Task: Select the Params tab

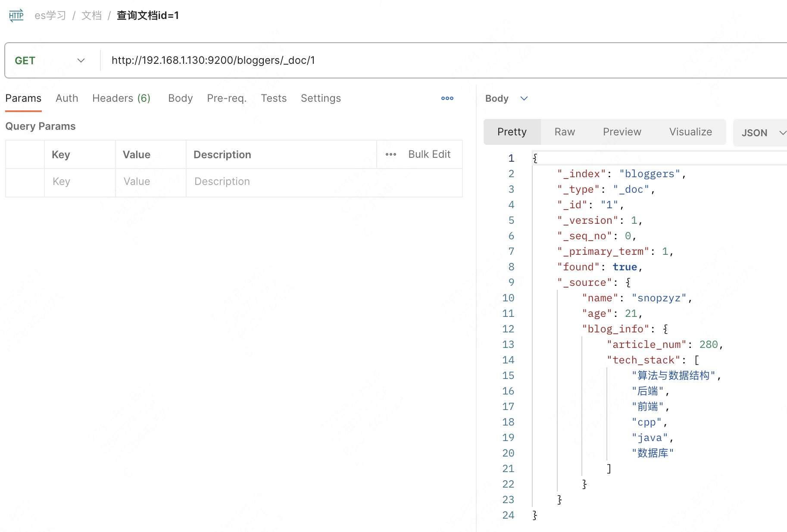Action: coord(23,98)
